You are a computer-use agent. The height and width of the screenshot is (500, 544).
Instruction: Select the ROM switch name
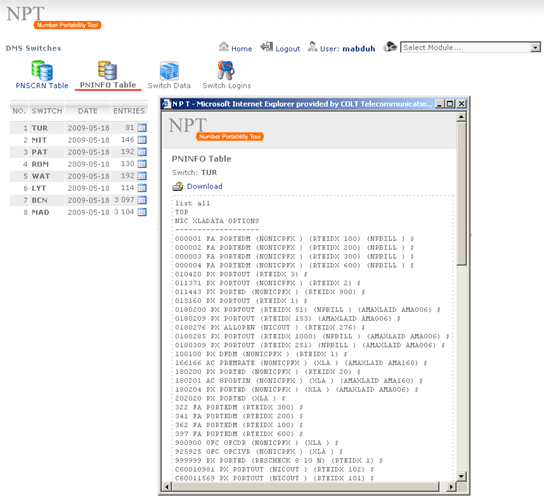40,164
